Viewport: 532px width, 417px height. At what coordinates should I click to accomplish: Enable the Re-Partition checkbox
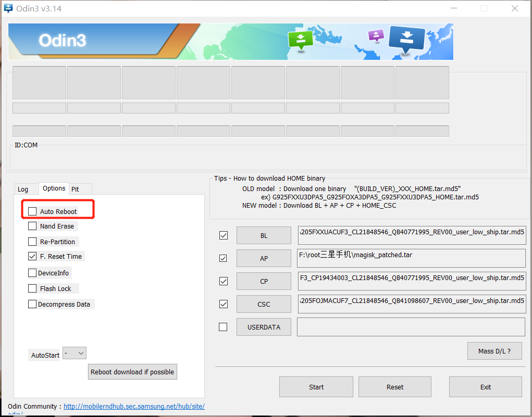click(x=32, y=242)
